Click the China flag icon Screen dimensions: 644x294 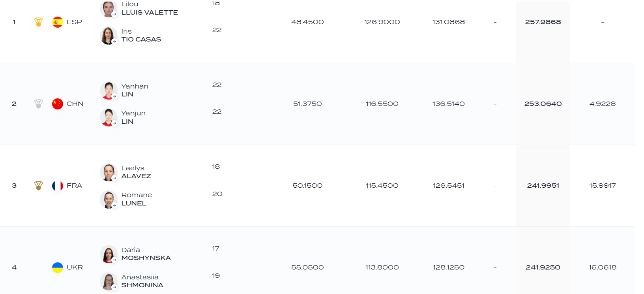point(58,104)
